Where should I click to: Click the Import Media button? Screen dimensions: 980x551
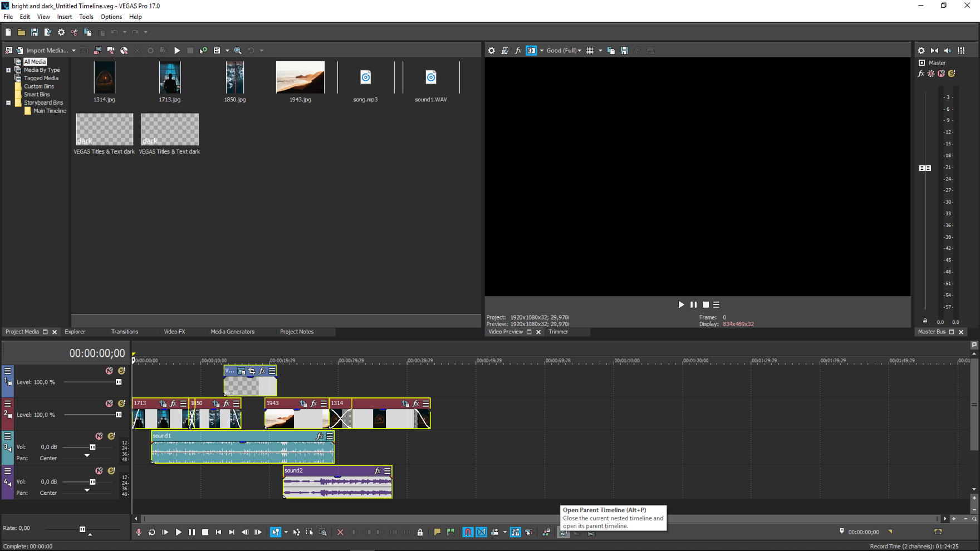pyautogui.click(x=46, y=51)
